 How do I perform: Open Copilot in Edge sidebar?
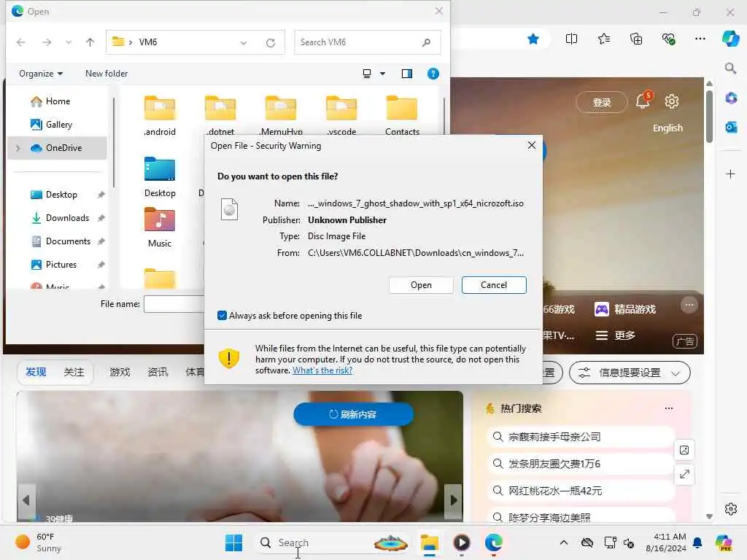click(x=730, y=39)
